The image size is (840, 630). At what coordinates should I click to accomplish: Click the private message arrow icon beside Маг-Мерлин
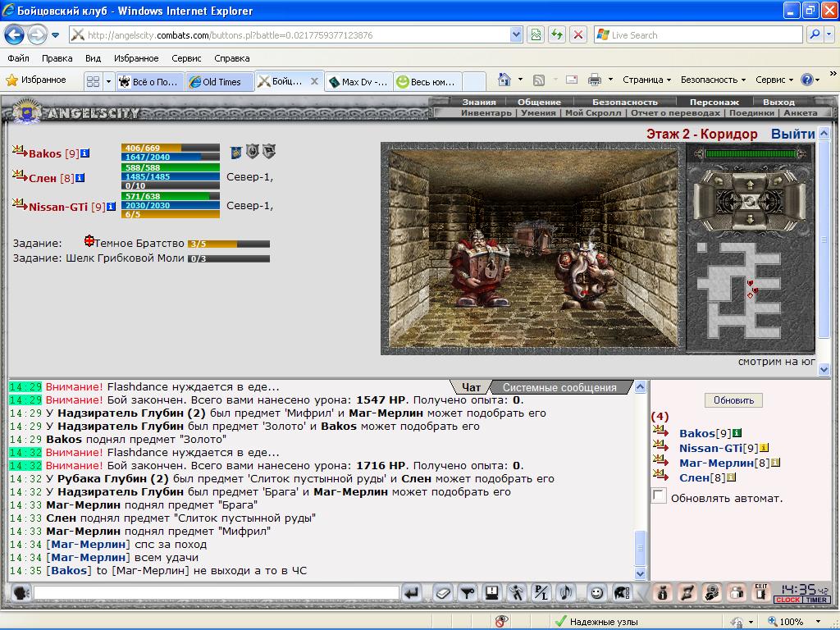[660, 460]
